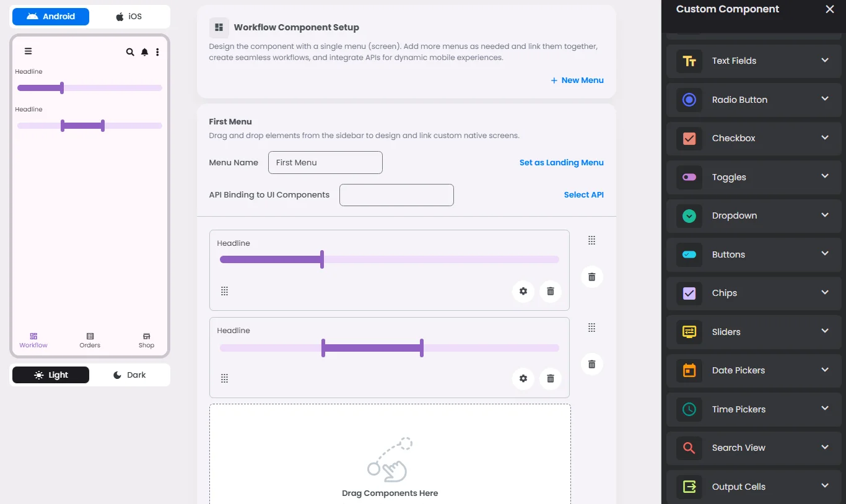
Task: Click the first Headline slider handle
Action: tap(322, 259)
